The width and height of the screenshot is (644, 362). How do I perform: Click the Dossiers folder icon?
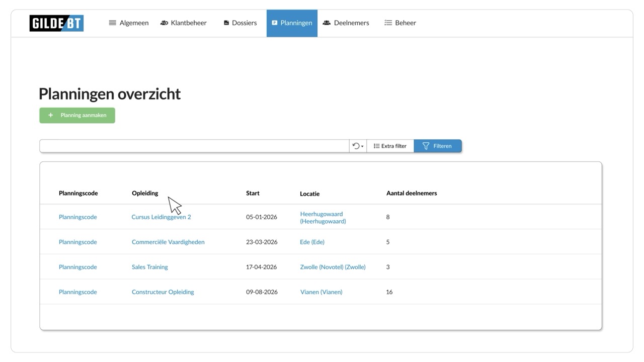[226, 23]
